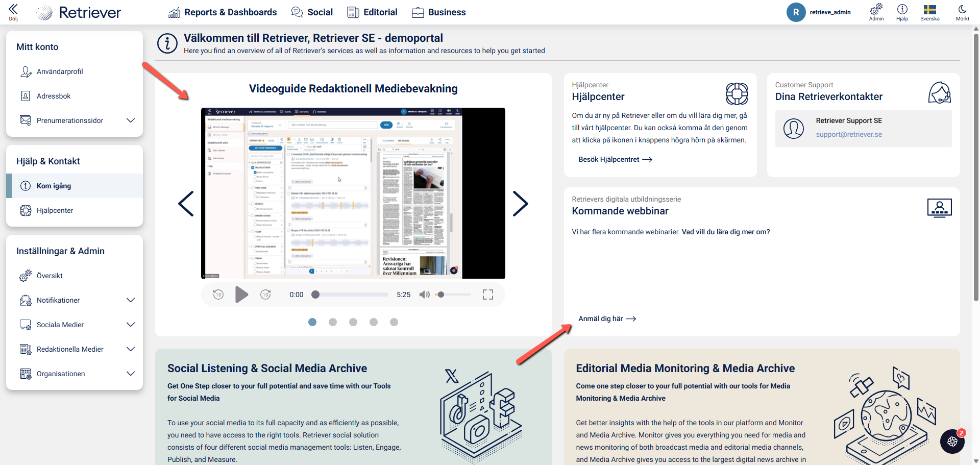Open the Business menu
Screen dimensions: 980x465
[x=439, y=12]
